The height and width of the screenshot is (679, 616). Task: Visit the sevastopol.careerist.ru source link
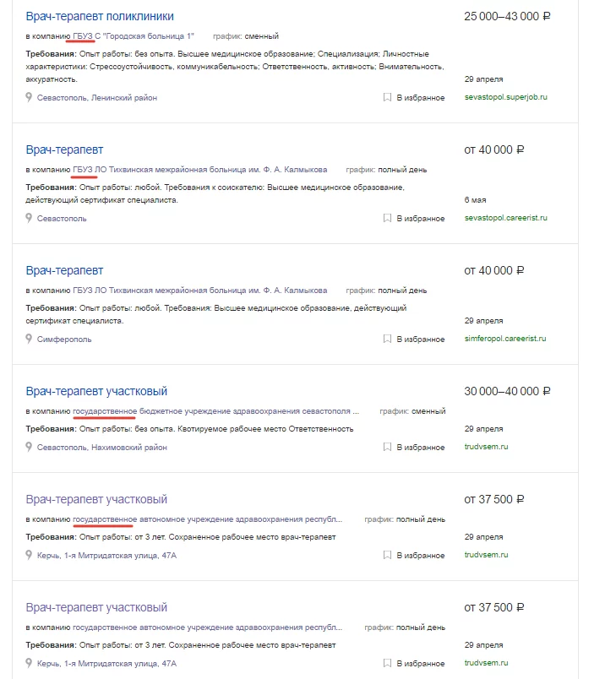tap(506, 218)
